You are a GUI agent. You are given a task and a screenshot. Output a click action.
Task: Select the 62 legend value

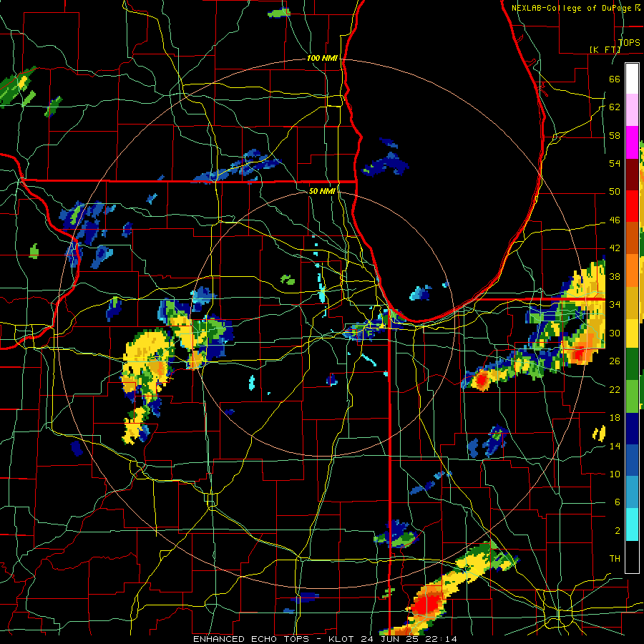(615, 107)
